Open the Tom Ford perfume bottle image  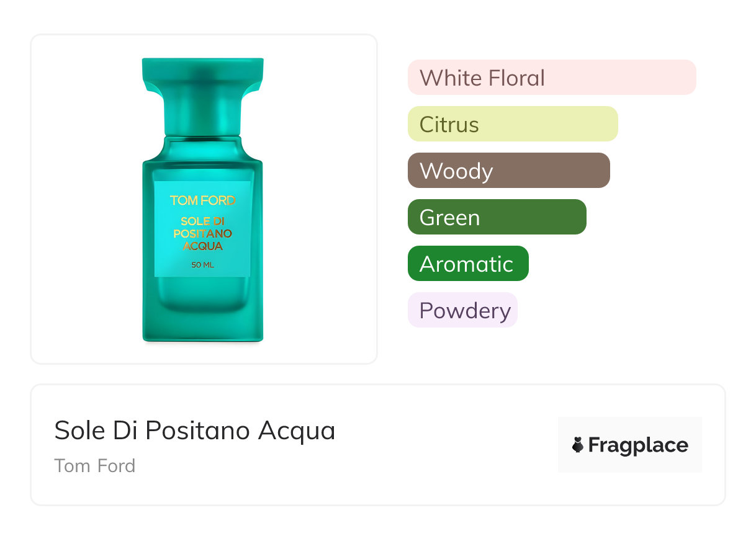pos(203,199)
